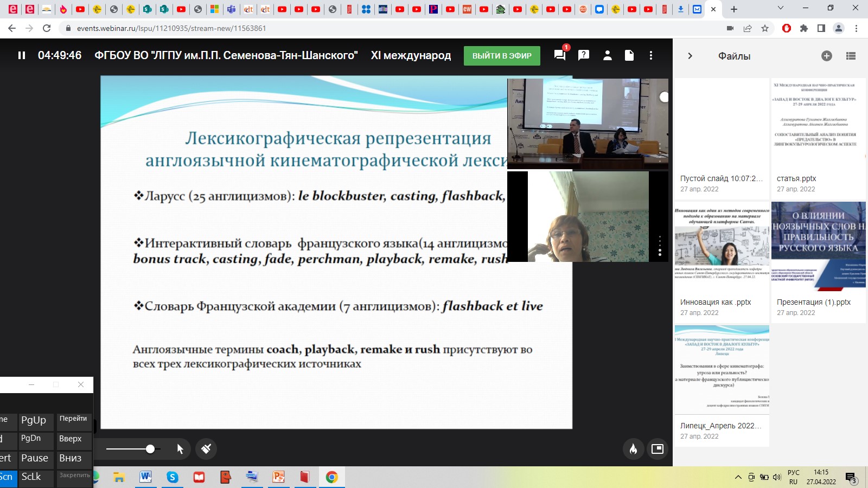Screen dimensions: 868x488
Task: Open Chrome from the taskbar
Action: click(x=331, y=477)
